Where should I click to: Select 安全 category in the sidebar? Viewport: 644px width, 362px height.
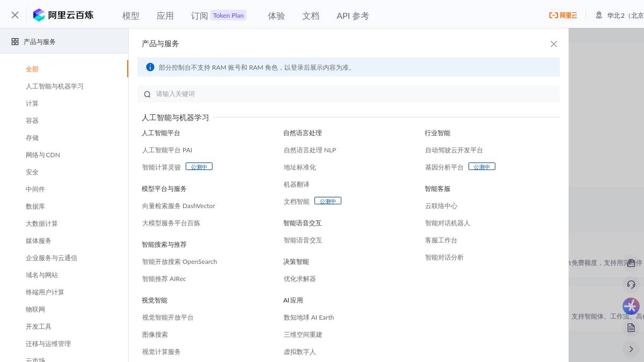point(32,172)
